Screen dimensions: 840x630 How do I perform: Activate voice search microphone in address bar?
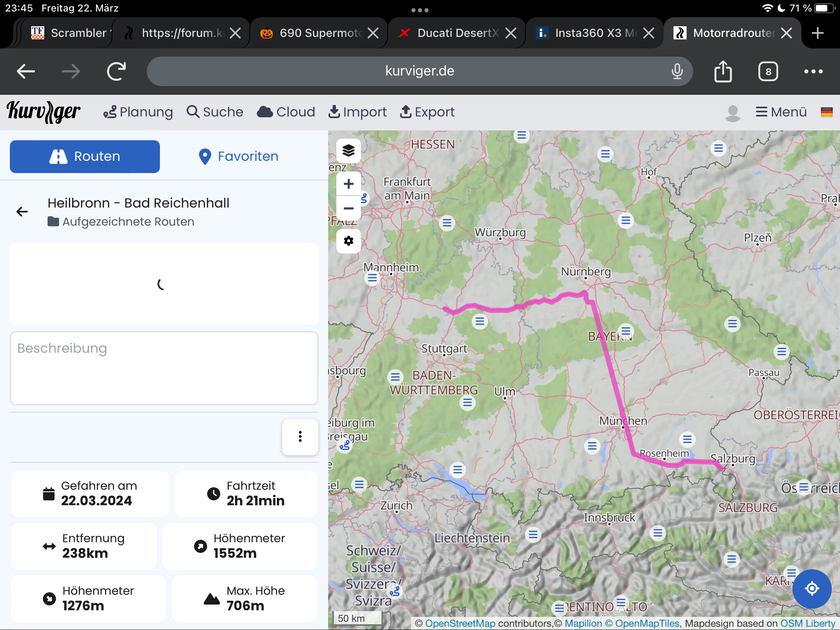[x=677, y=71]
